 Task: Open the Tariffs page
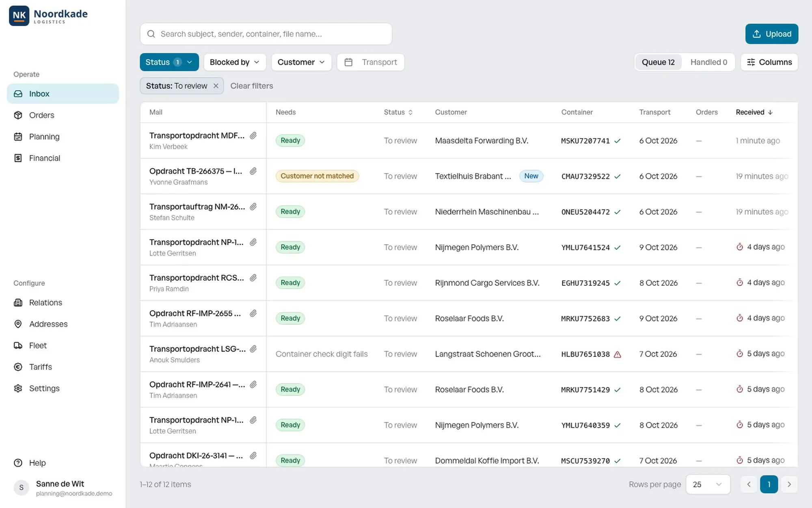[63, 367]
